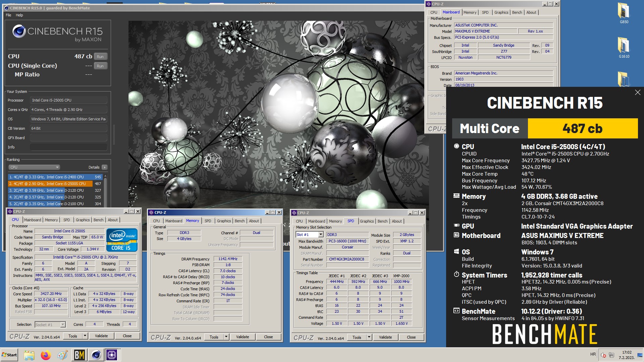Open the Details arrow in Ranking panel
This screenshot has width=644, height=362.
[x=105, y=167]
